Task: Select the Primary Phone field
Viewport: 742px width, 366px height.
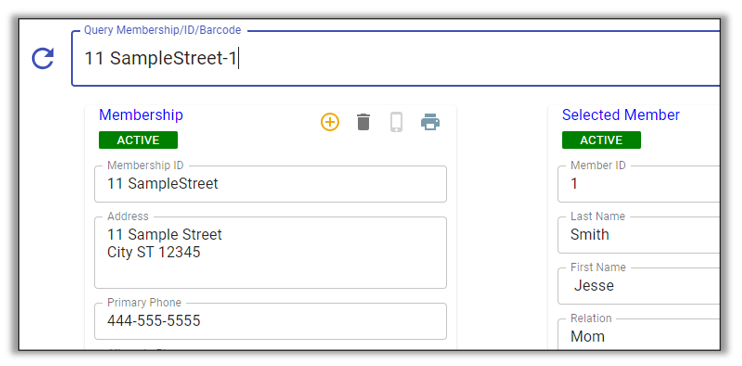Action: click(270, 321)
